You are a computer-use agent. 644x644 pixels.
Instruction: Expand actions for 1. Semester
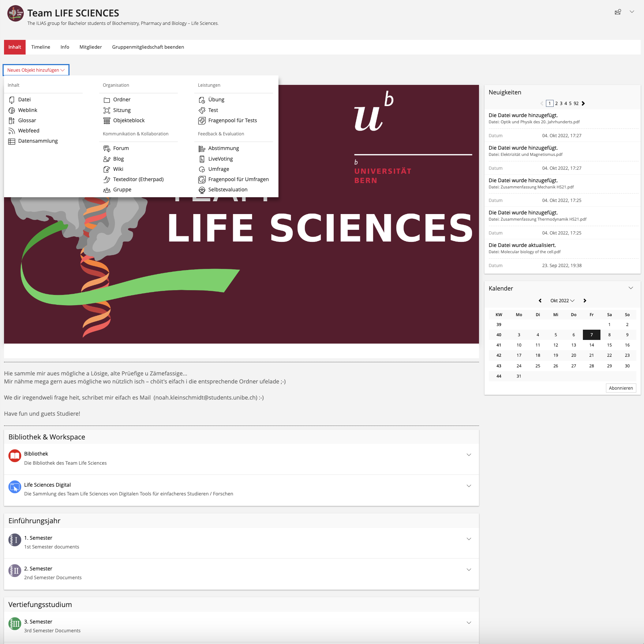point(469,539)
